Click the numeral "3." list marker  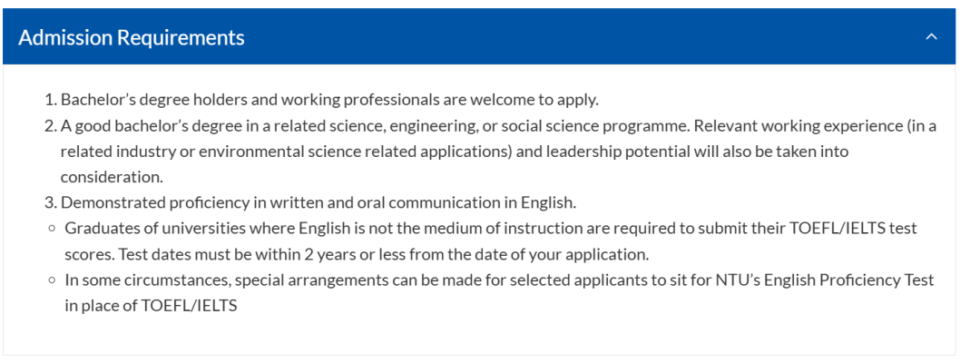[x=51, y=202]
